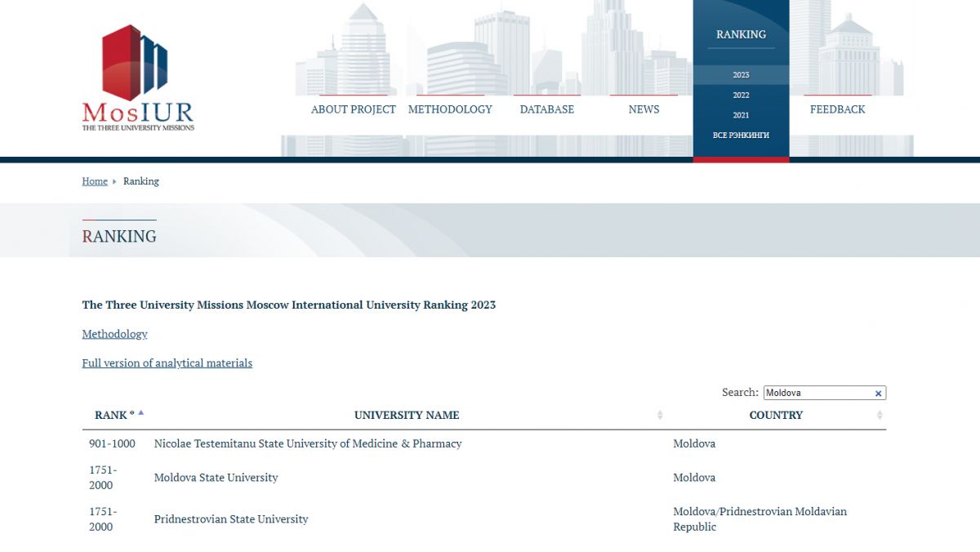Open the Methodology navigation tab
Image resolution: width=980 pixels, height=552 pixels.
[x=450, y=109]
